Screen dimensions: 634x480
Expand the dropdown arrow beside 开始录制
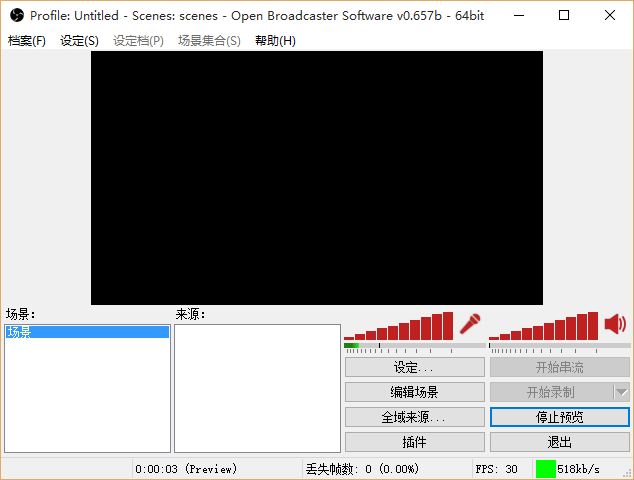pos(621,392)
